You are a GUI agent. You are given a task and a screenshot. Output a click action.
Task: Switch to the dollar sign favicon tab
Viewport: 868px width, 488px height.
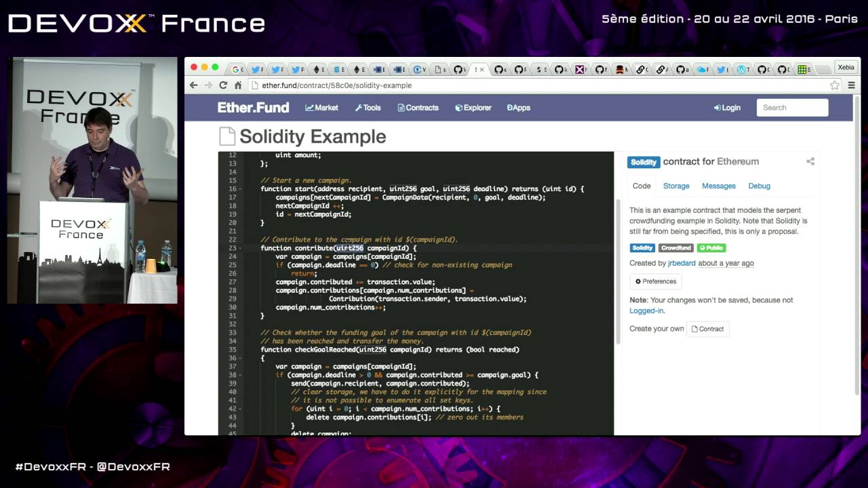(540, 69)
